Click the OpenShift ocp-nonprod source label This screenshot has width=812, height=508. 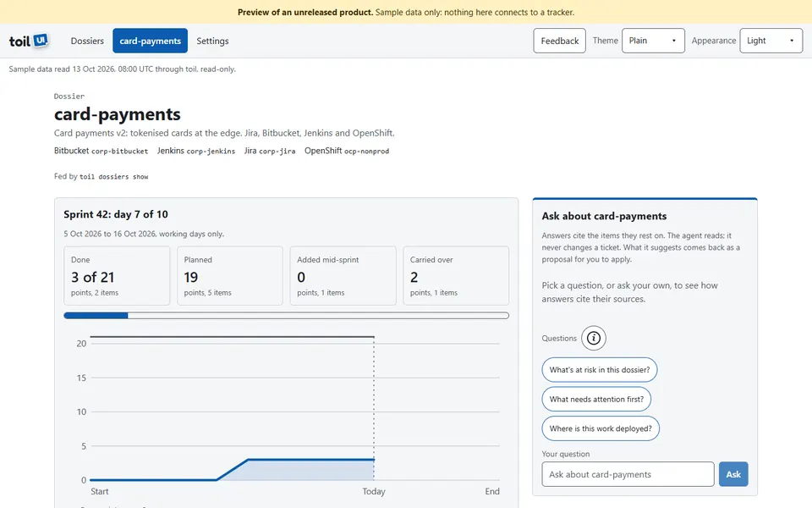point(347,151)
